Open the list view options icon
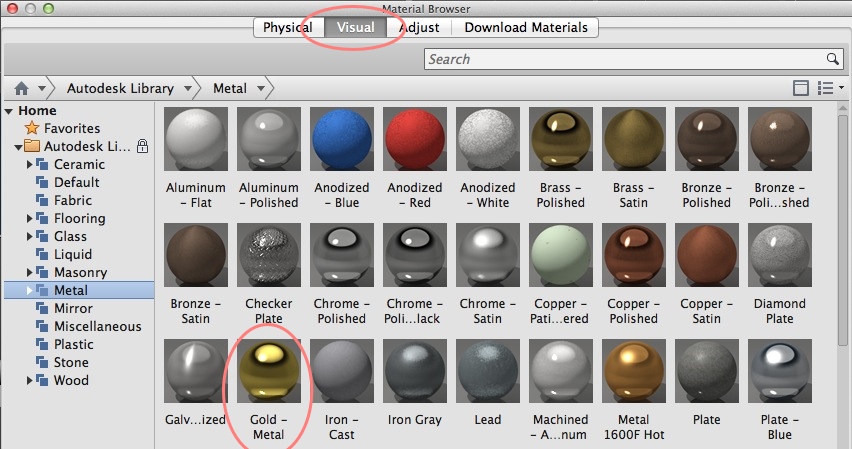This screenshot has height=449, width=852. pos(830,88)
